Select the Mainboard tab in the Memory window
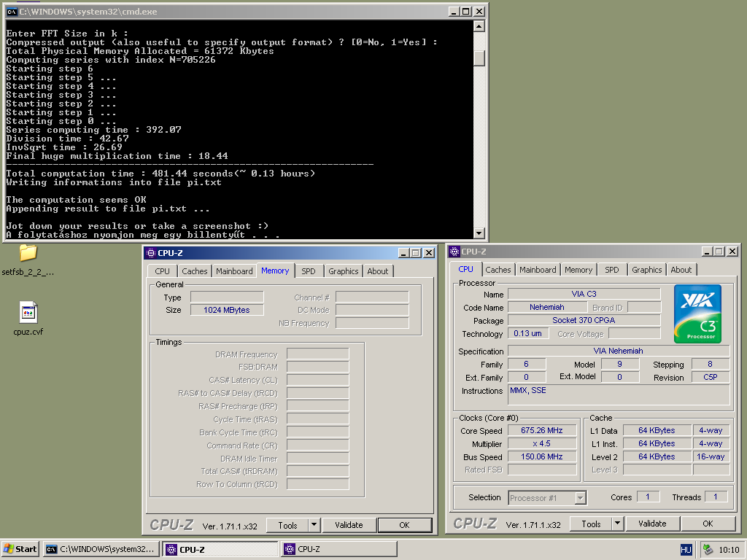This screenshot has height=560, width=747. (x=234, y=271)
